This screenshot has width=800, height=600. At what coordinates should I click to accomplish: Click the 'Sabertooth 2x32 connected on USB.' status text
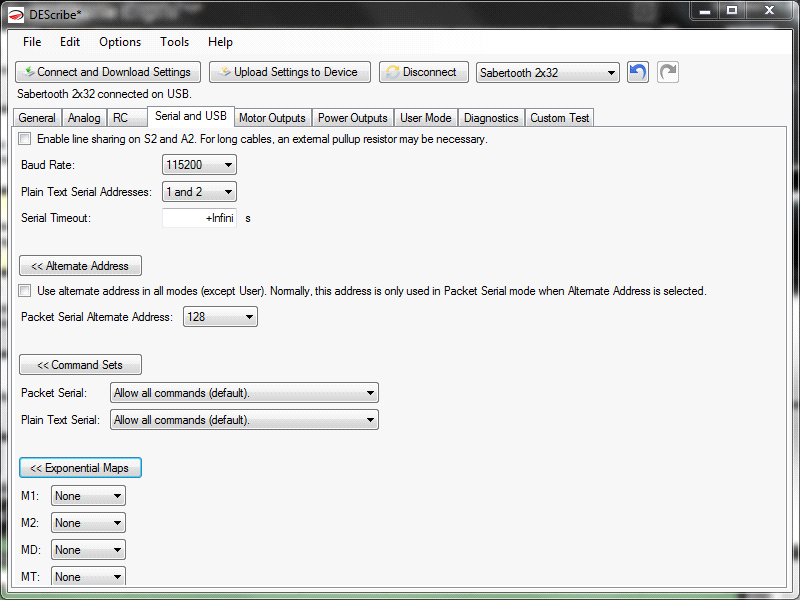point(105,94)
